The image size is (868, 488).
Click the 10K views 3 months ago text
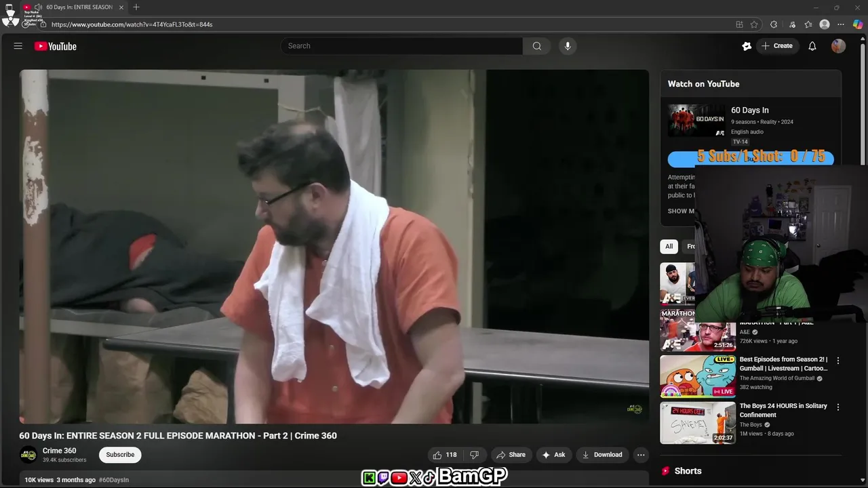tap(60, 480)
